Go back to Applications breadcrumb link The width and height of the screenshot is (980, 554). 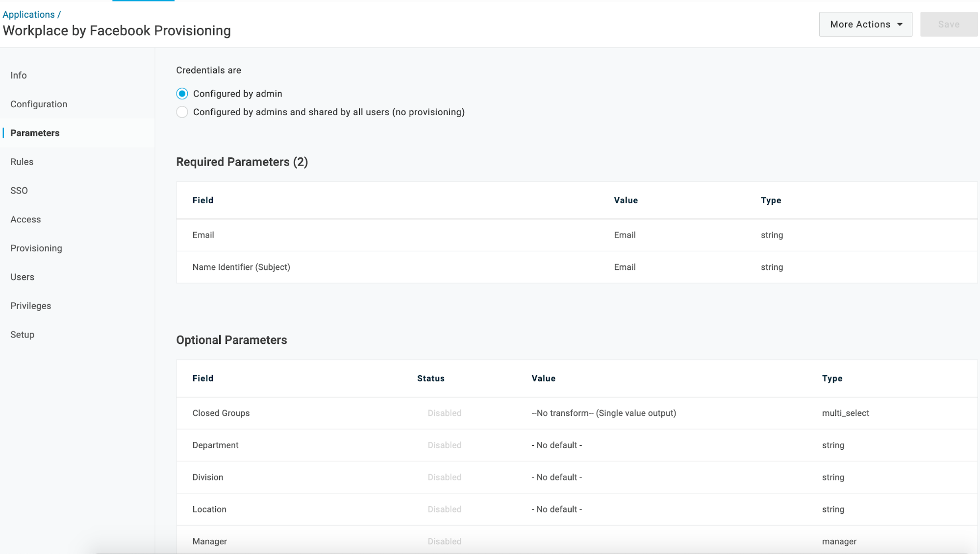pyautogui.click(x=28, y=15)
